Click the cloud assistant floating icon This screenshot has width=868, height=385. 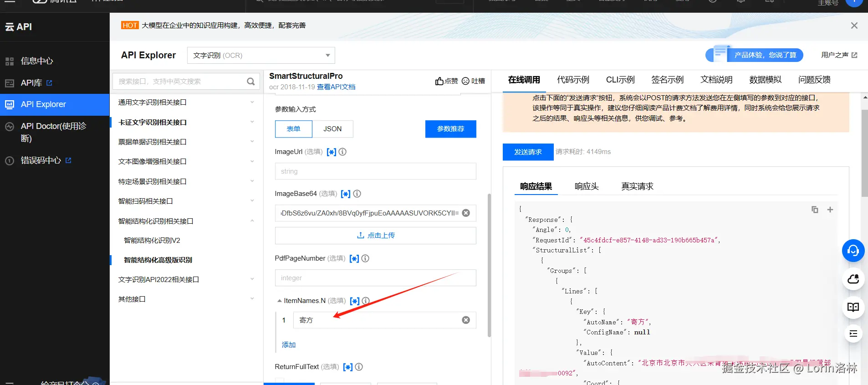[853, 279]
